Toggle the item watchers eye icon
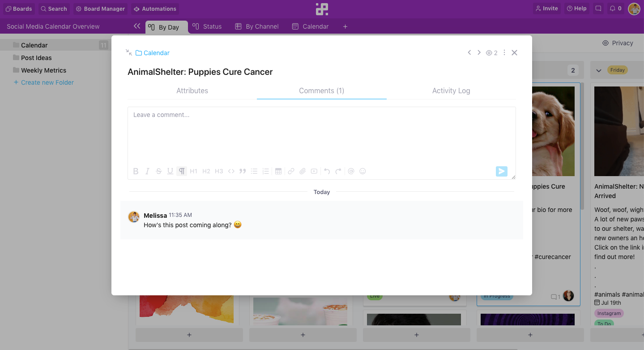The width and height of the screenshot is (644, 350). [489, 52]
